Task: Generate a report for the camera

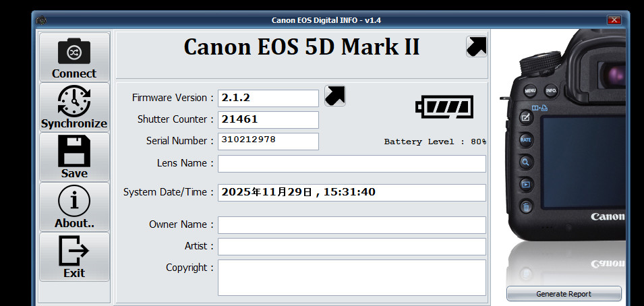Action: click(564, 294)
